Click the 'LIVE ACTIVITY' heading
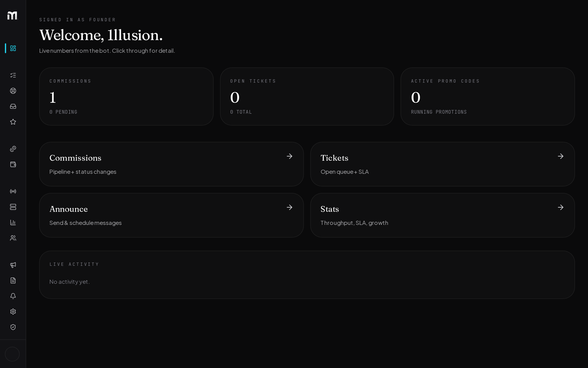The image size is (588, 368). coord(74,264)
